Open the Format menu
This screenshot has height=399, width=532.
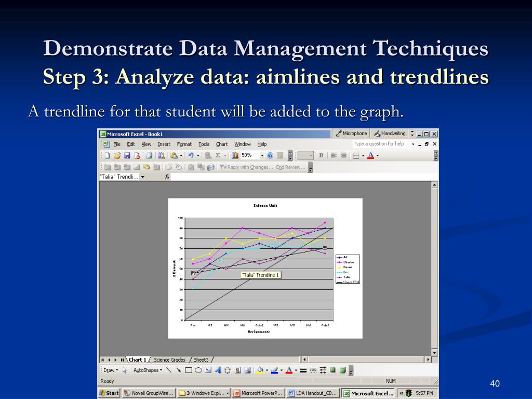tap(184, 144)
